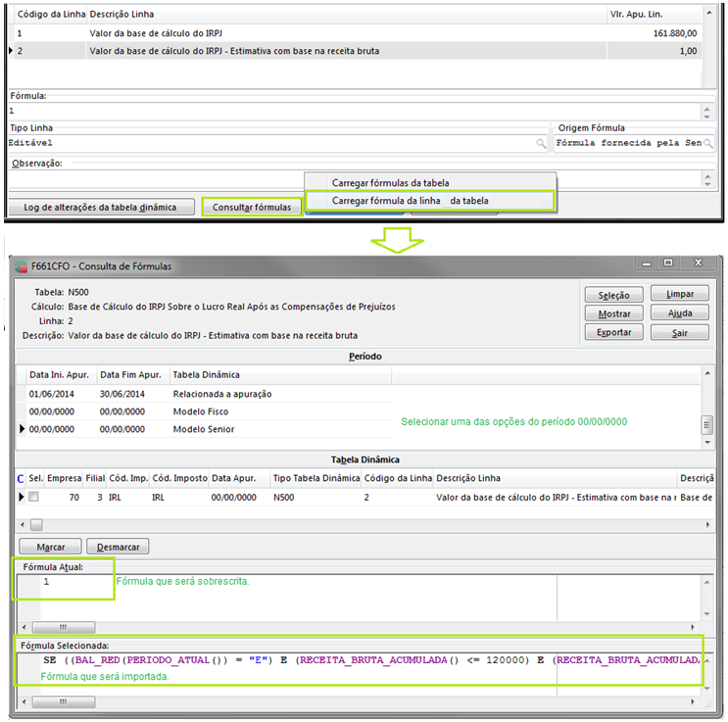Click Fórmula Atual scroll right arrow
728x722 pixels.
(693, 627)
